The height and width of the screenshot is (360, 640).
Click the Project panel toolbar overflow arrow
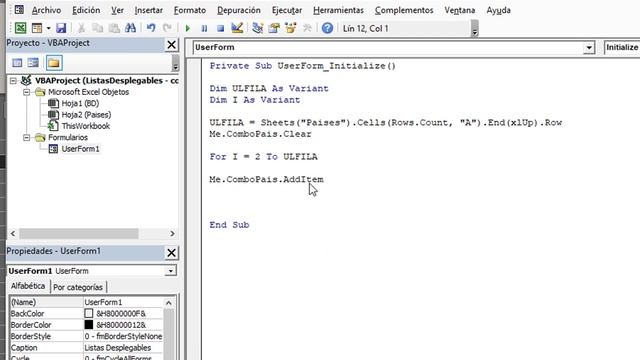coord(175,65)
